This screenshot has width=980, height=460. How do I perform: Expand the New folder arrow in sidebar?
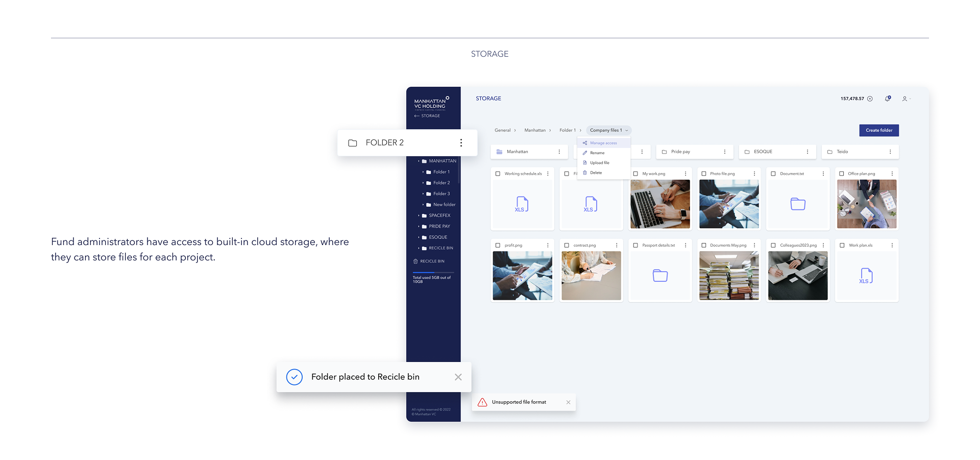[423, 205]
